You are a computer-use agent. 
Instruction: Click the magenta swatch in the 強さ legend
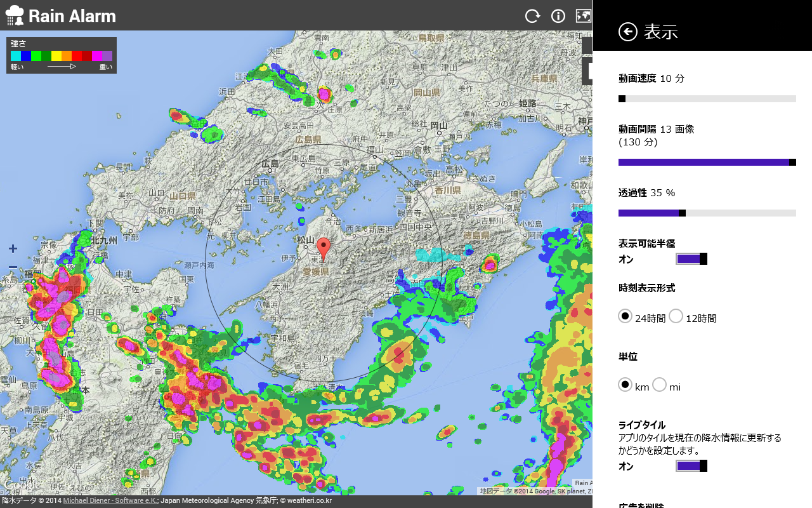click(x=97, y=56)
